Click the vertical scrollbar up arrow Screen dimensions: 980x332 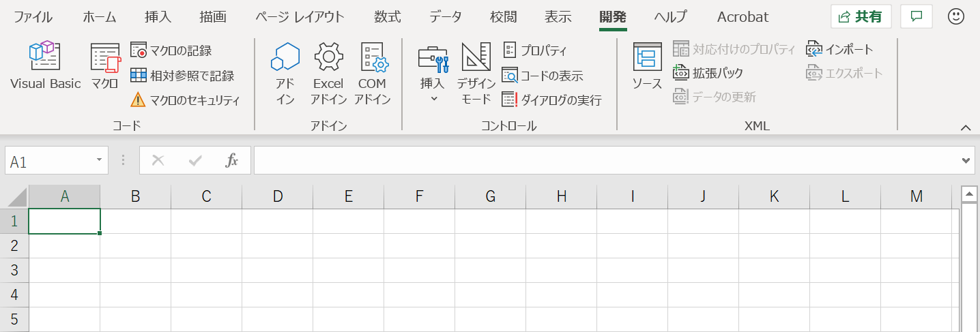click(968, 194)
